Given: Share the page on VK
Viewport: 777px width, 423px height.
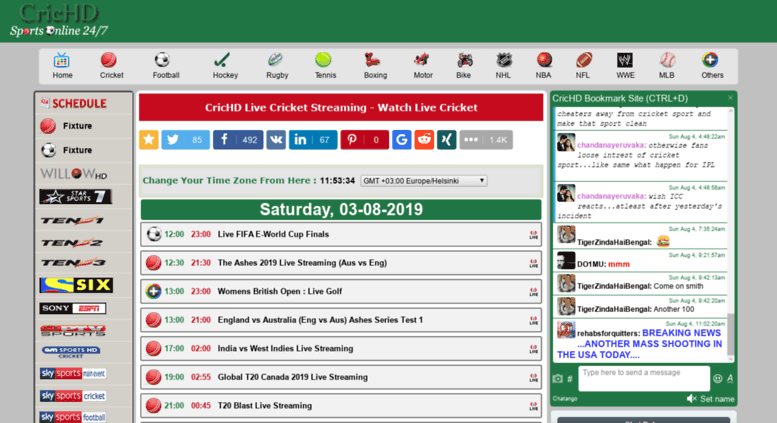Looking at the screenshot, I should point(276,140).
